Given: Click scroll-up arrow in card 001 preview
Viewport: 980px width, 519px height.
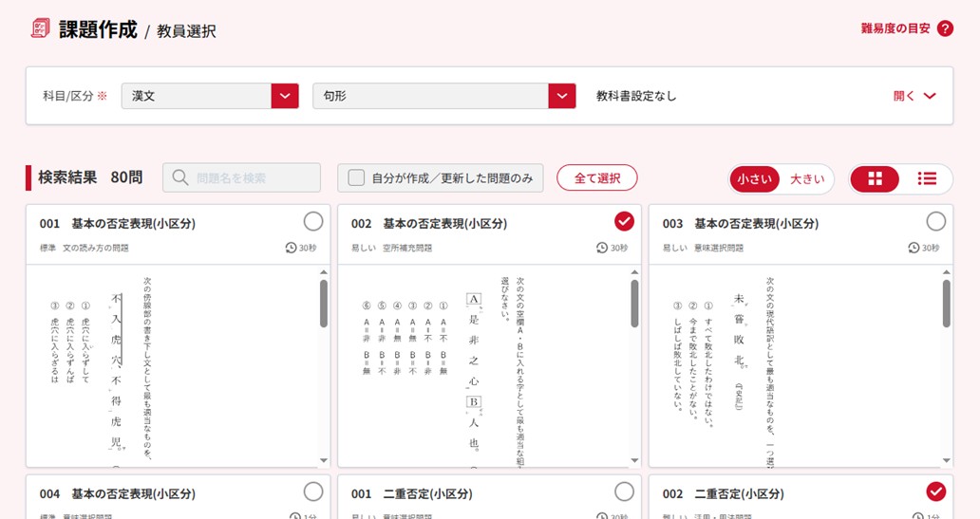Looking at the screenshot, I should click(323, 272).
